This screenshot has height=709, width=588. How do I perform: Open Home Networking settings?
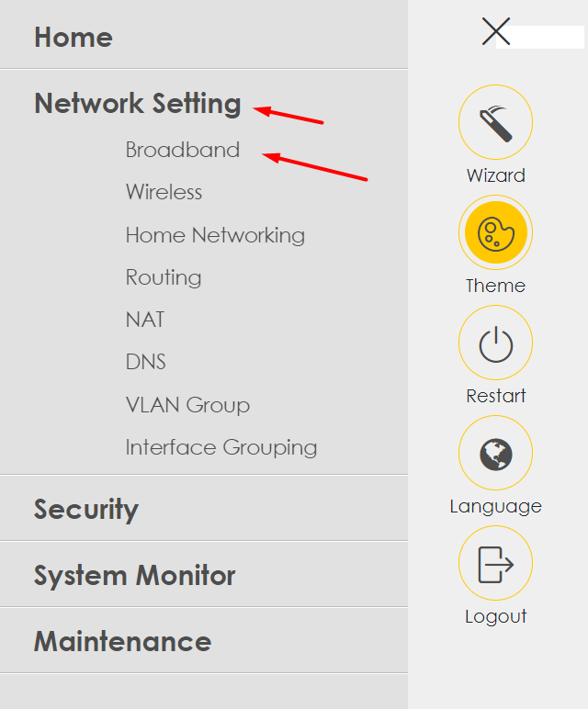pos(215,236)
